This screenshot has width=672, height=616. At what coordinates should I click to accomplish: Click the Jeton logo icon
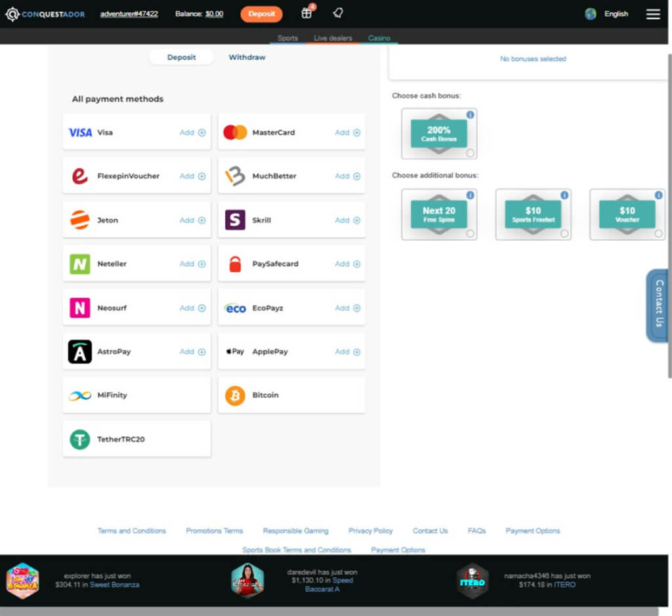pos(79,220)
